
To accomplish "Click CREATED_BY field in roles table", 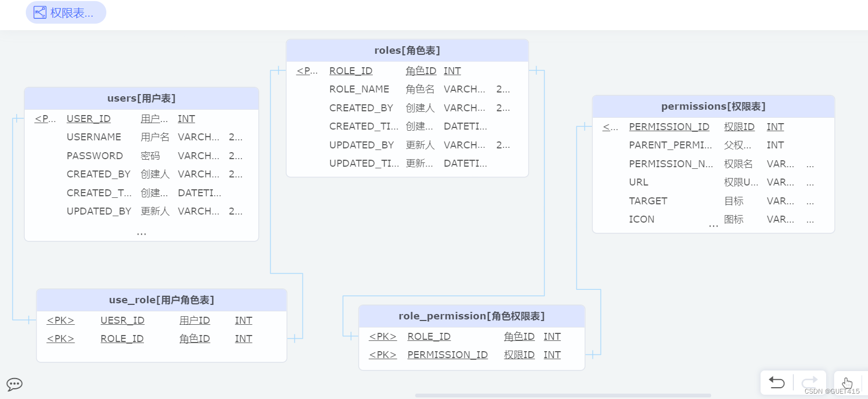I will point(361,108).
